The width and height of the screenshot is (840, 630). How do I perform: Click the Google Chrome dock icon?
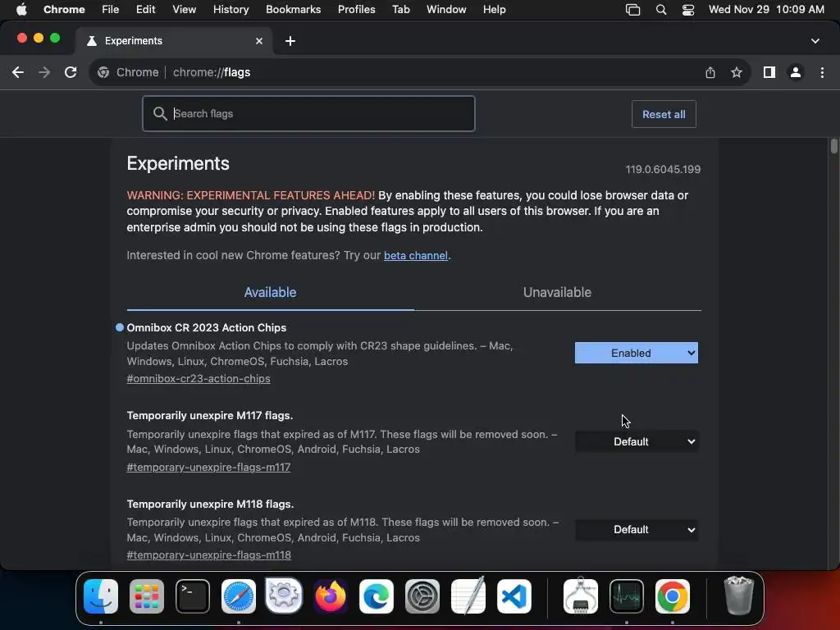coord(673,596)
